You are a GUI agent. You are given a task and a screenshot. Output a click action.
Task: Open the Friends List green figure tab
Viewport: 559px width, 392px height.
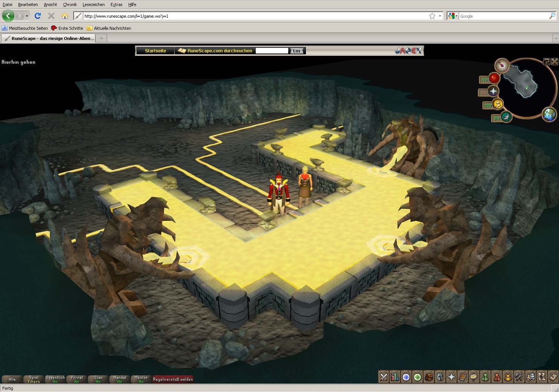(485, 377)
